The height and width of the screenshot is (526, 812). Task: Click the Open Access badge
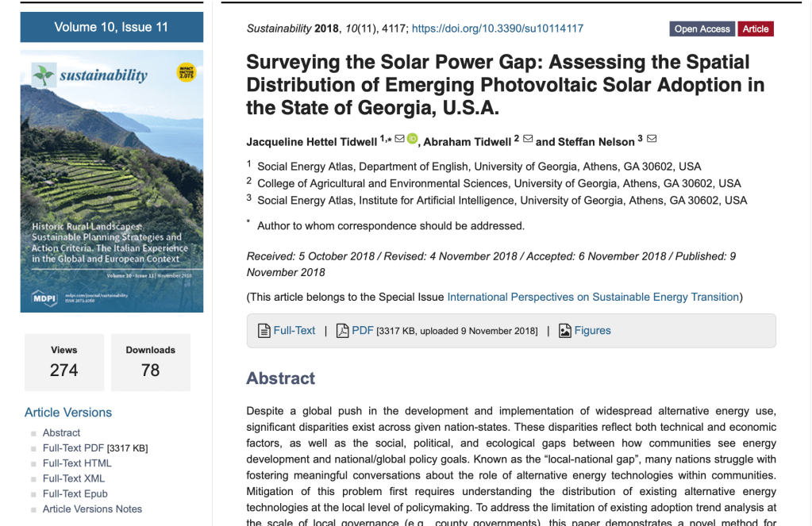[x=702, y=29]
